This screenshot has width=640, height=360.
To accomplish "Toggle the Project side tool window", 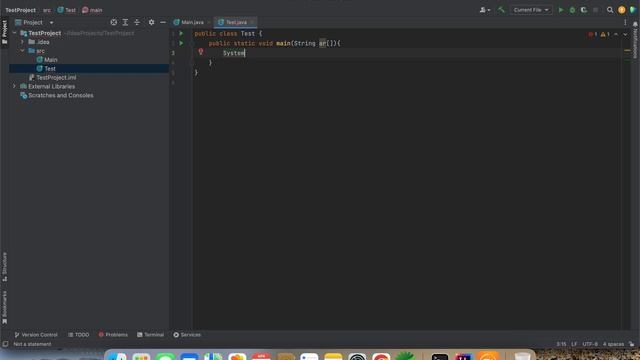I will (4, 32).
